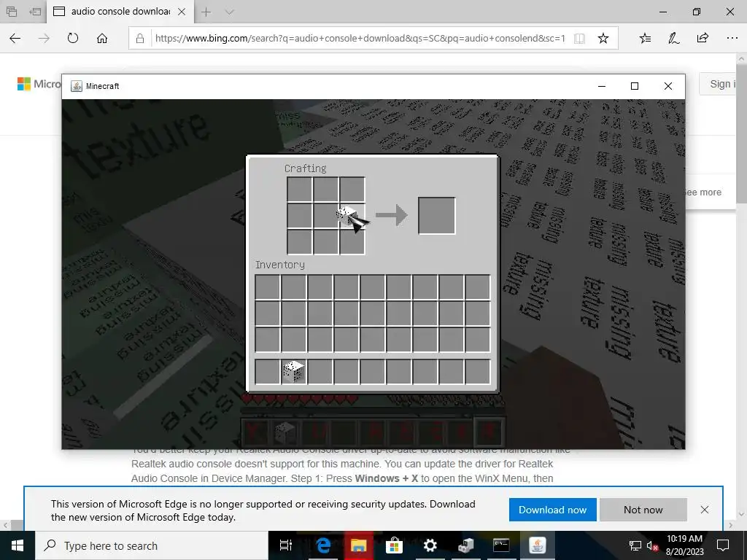The image size is (747, 560).
Task: Click the lock icon in address bar
Action: click(140, 39)
